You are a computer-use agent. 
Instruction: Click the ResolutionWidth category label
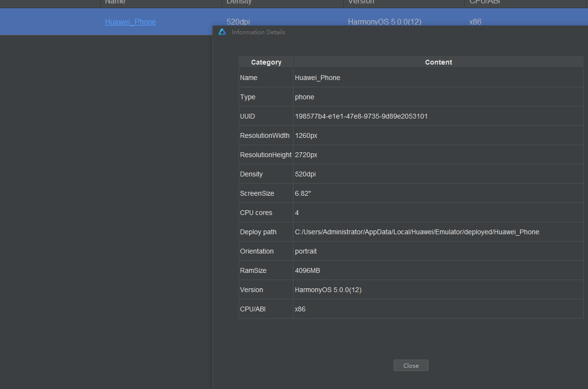coord(265,135)
